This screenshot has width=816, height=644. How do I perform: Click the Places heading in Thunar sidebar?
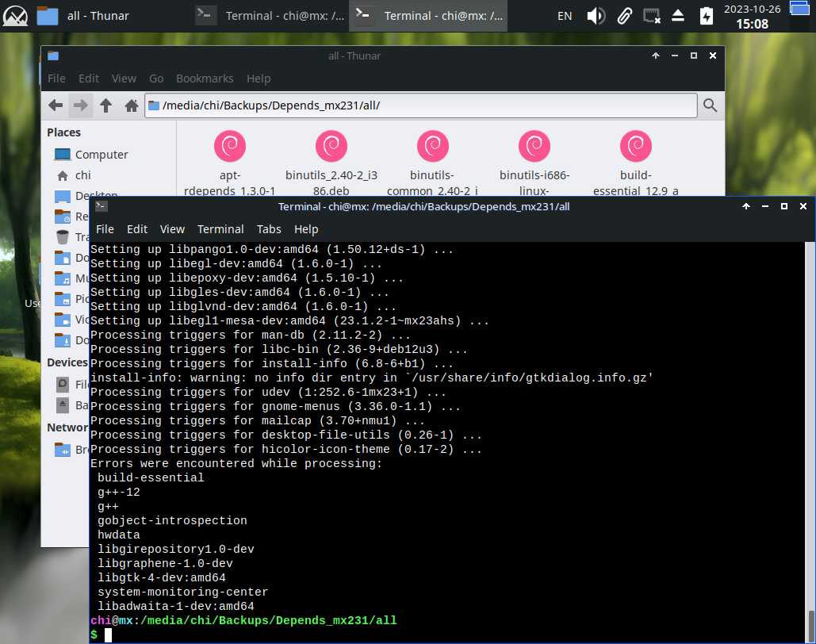click(x=63, y=132)
